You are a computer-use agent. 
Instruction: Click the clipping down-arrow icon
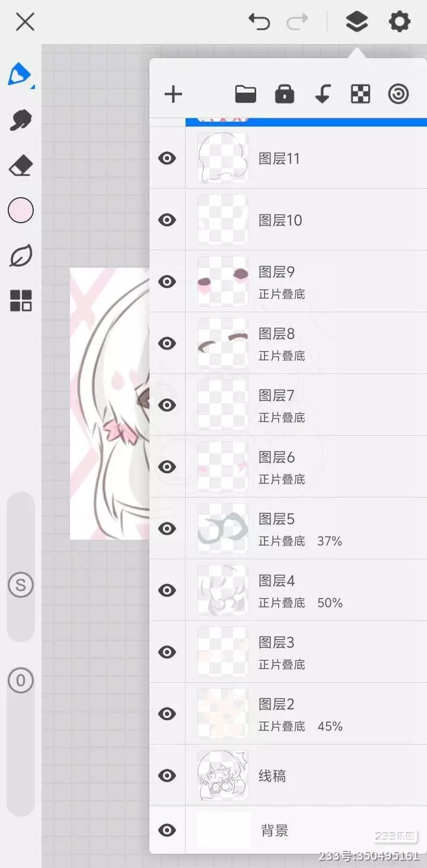pos(323,94)
